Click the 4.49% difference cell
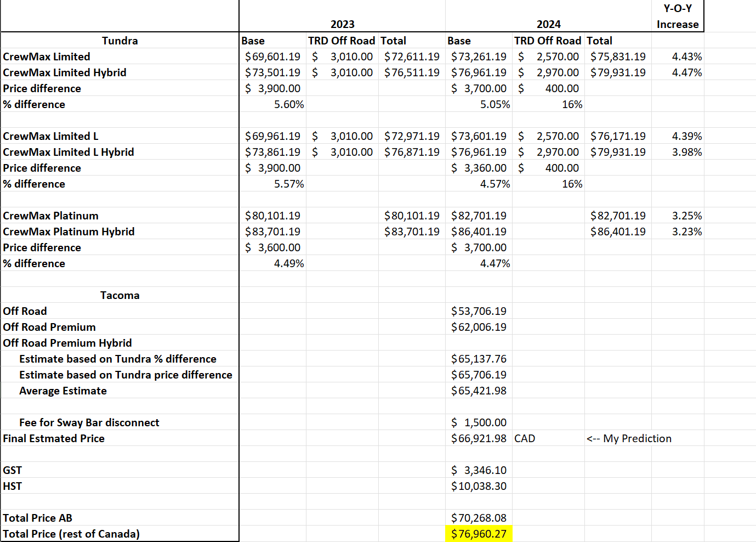This screenshot has height=542, width=756. (x=288, y=263)
